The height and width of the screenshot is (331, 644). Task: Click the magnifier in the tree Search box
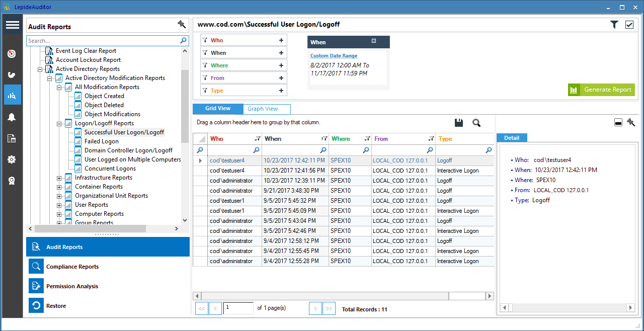[x=184, y=40]
